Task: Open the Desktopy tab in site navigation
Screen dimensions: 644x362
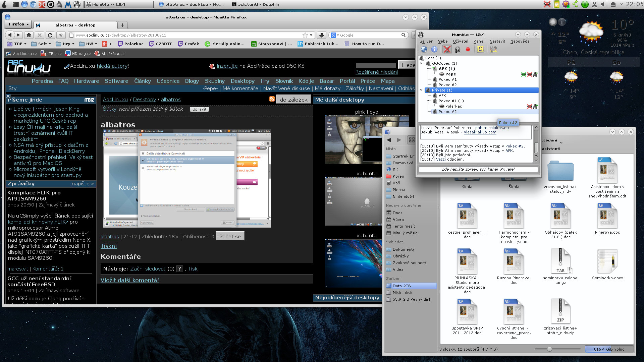Action: pyautogui.click(x=243, y=81)
